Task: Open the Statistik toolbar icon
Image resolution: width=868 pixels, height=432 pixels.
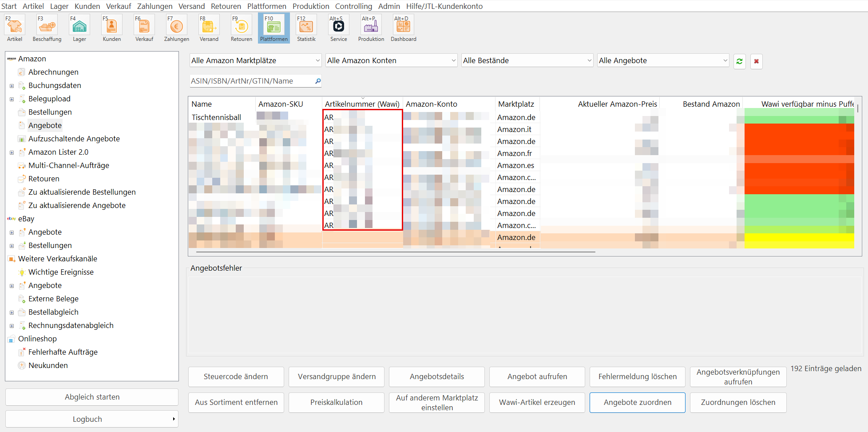Action: 306,28
